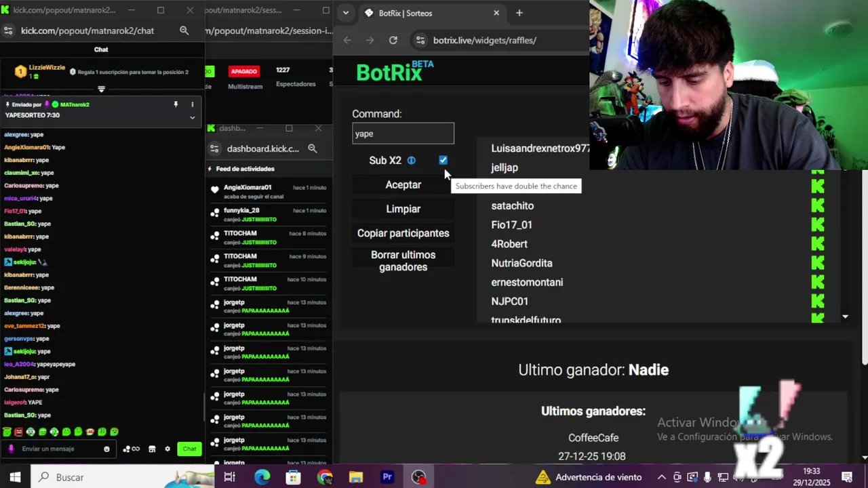The height and width of the screenshot is (488, 868).
Task: Open Chrome from the taskbar
Action: (325, 477)
